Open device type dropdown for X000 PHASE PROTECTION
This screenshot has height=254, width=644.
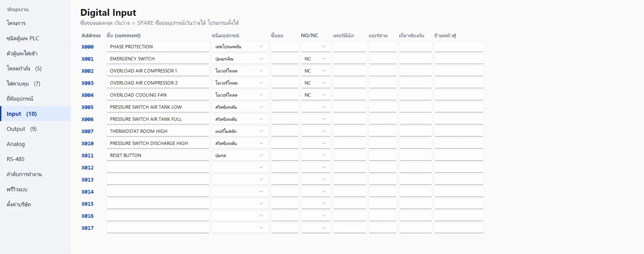[240, 47]
